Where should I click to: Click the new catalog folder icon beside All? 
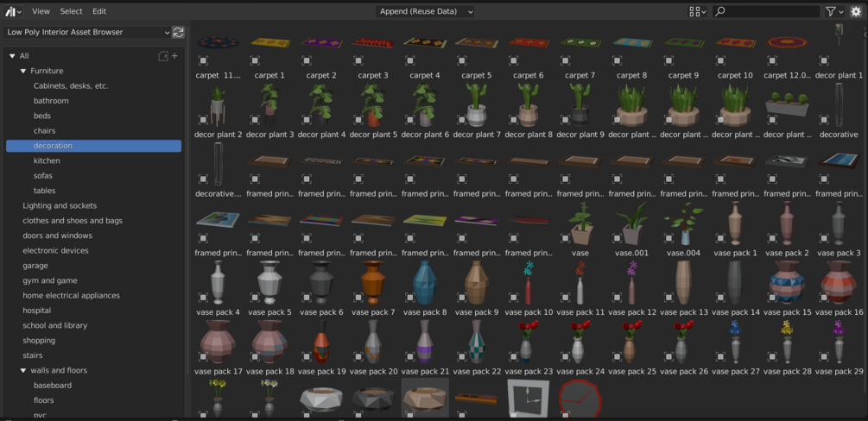tap(163, 56)
